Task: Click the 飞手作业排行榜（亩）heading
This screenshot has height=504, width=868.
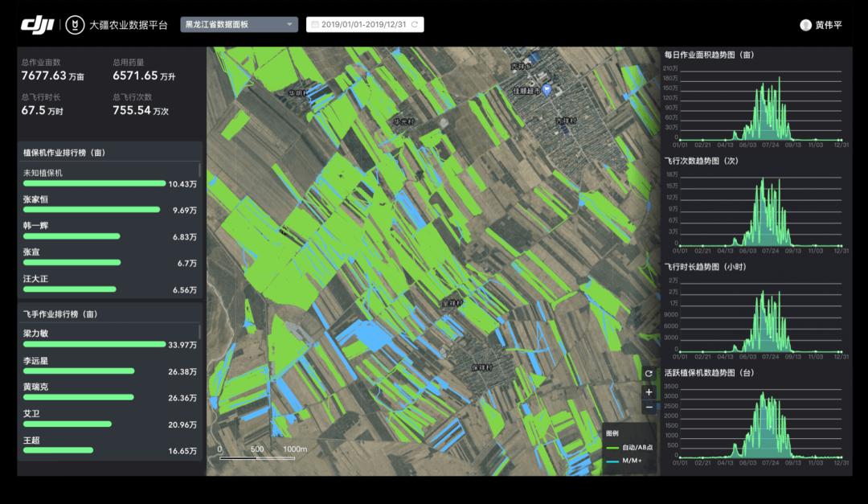Action: point(60,314)
